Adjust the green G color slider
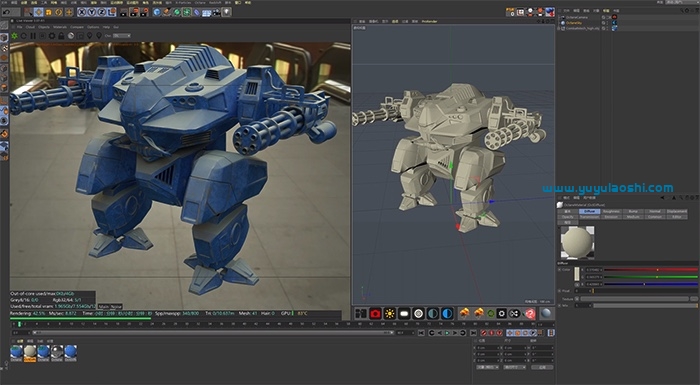 coord(651,277)
